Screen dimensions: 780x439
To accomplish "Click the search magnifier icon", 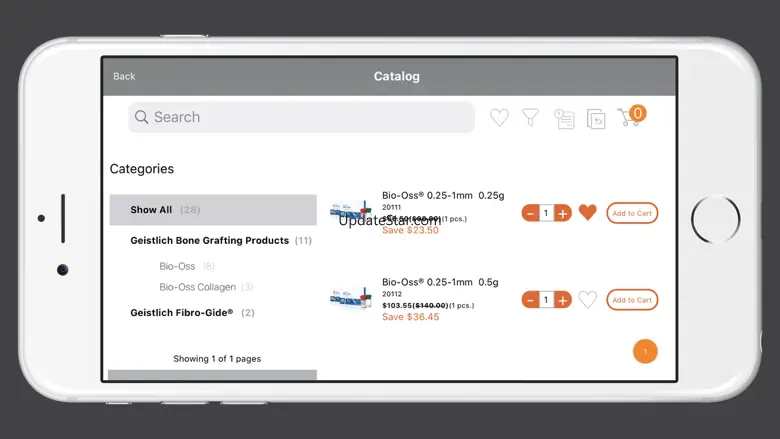I will point(141,117).
